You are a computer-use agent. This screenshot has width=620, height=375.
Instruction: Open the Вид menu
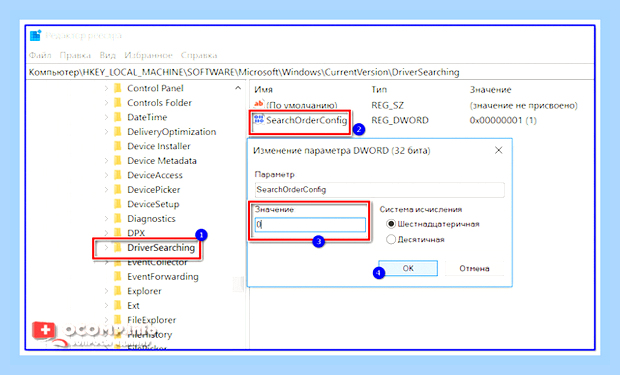(107, 55)
